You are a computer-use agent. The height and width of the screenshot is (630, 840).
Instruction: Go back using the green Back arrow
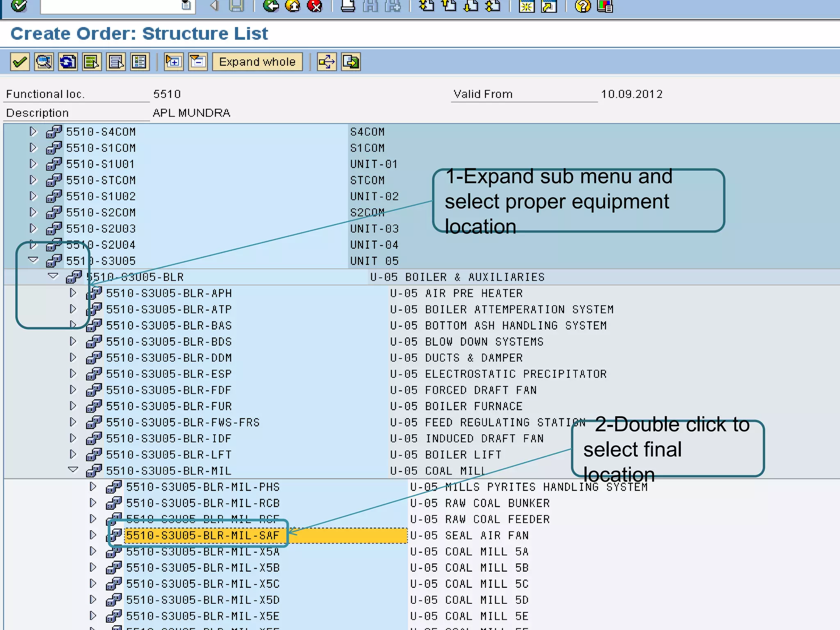pos(271,5)
